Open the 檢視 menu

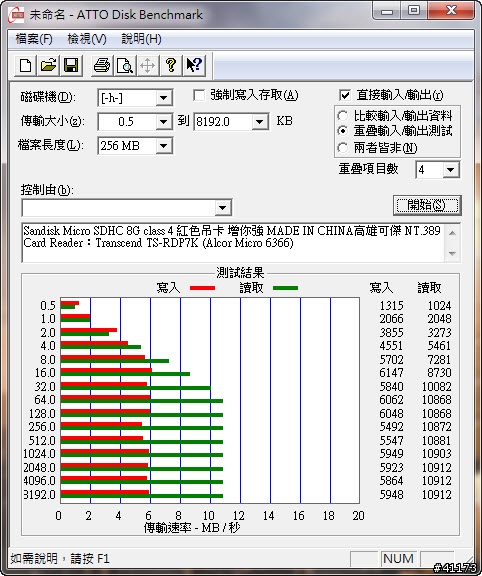(x=87, y=39)
